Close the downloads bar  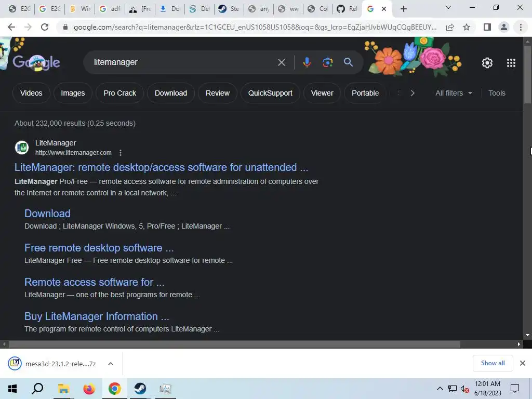(523, 363)
